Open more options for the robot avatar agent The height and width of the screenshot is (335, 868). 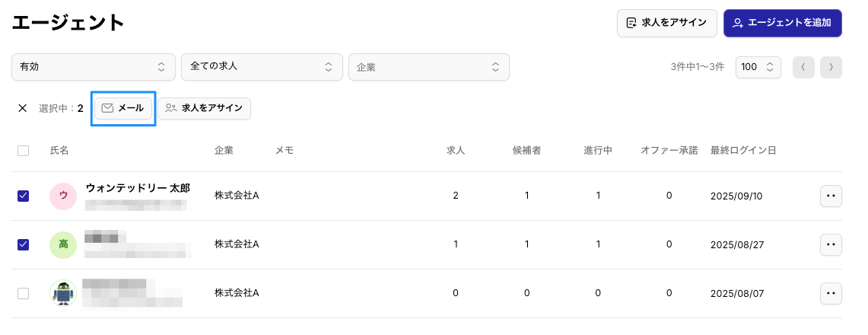831,293
